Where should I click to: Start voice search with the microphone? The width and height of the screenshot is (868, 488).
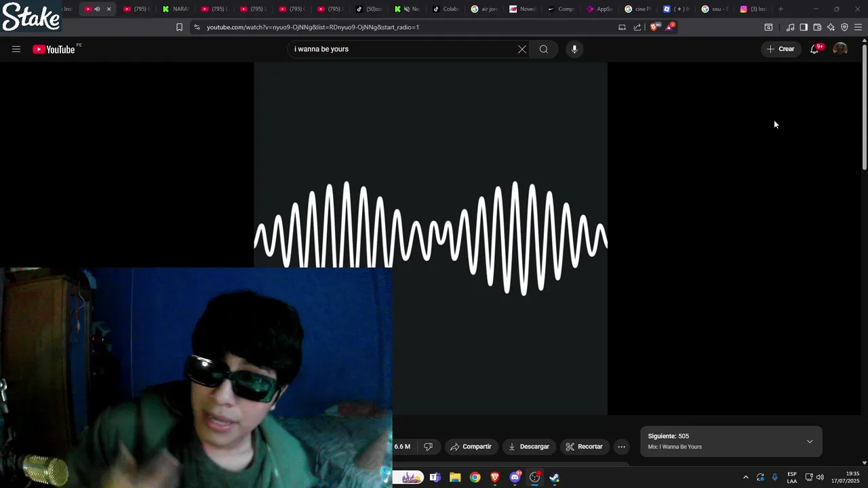click(574, 49)
